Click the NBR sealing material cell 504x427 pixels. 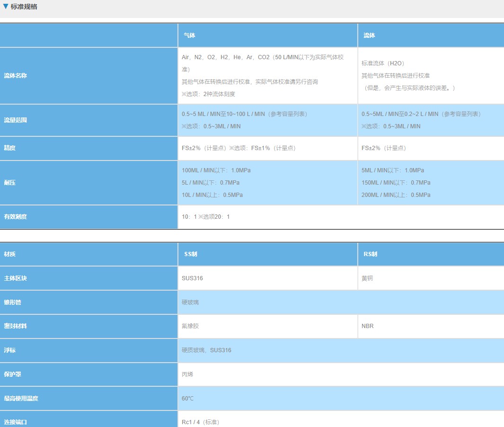coord(367,326)
